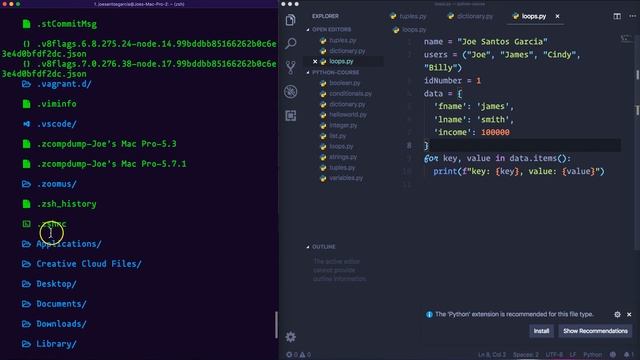Open list.py in the explorer
The width and height of the screenshot is (640, 360).
338,136
